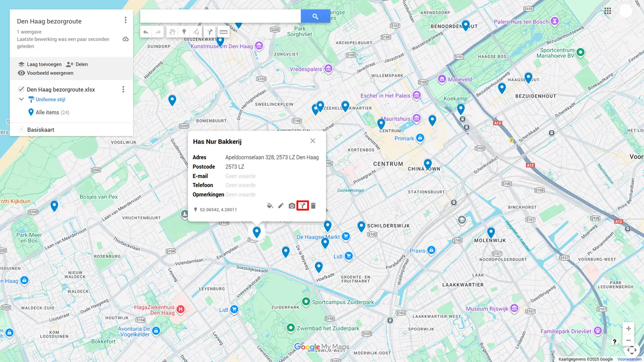Image resolution: width=644 pixels, height=362 pixels.
Task: Collapse the Uniforme stijl section chevron
Action: [x=21, y=99]
